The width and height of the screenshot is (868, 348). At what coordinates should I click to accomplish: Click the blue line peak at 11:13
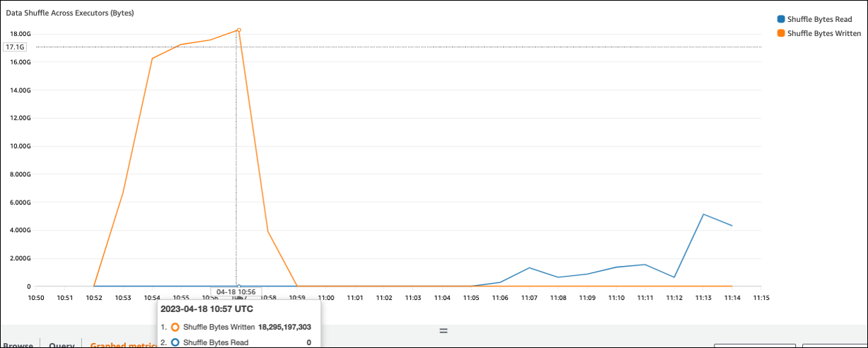pos(702,214)
